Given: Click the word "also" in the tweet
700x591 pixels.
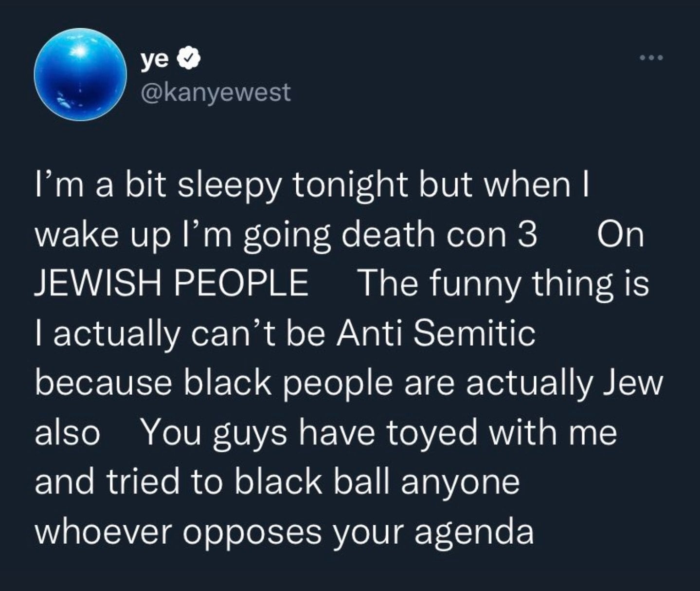Looking at the screenshot, I should (x=67, y=432).
